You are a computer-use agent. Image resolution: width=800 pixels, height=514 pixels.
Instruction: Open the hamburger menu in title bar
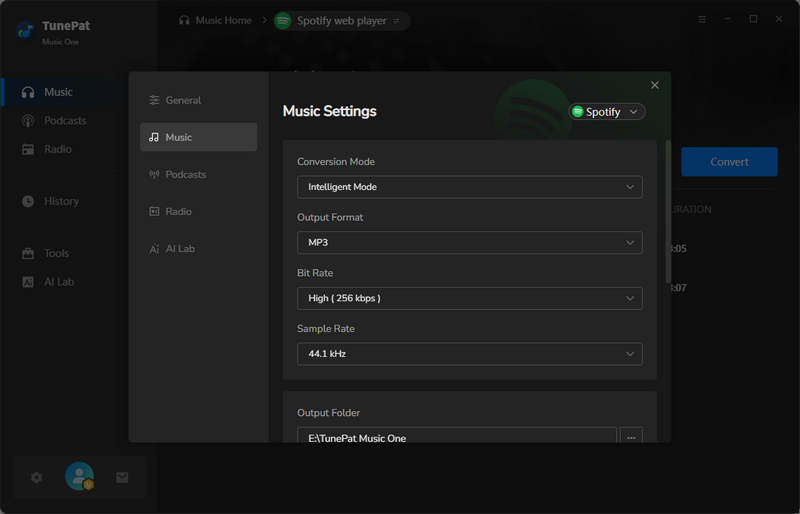pos(702,19)
